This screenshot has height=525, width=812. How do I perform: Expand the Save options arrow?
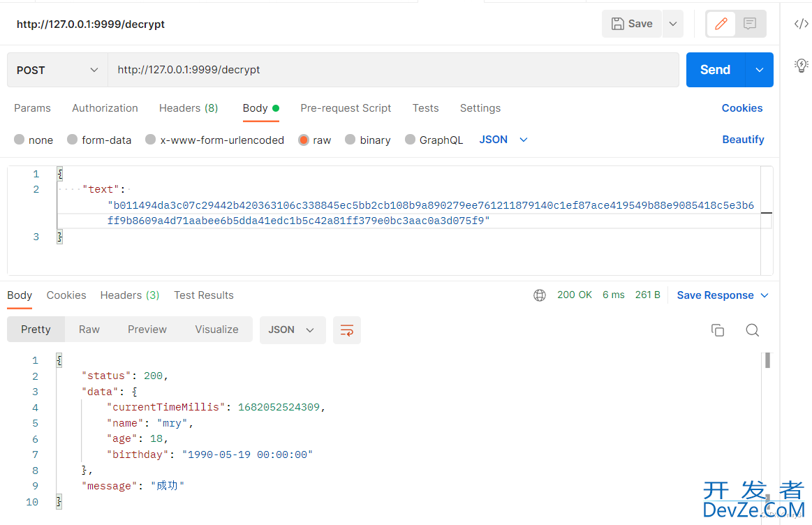672,24
